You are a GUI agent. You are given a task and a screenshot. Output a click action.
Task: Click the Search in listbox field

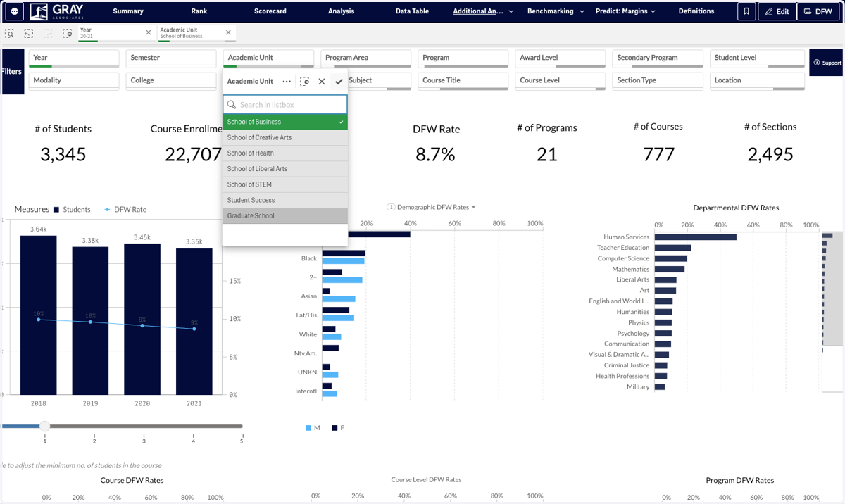tap(285, 105)
